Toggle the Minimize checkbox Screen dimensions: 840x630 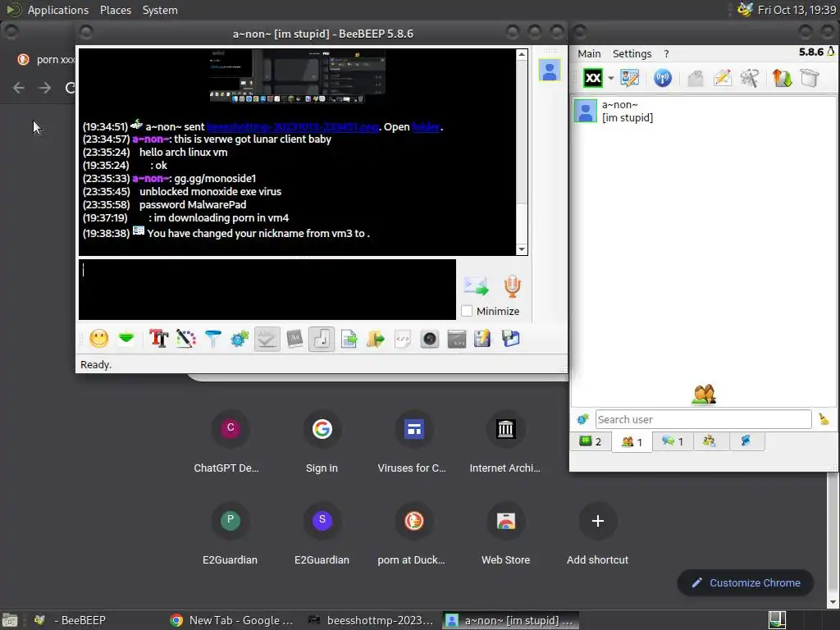tap(467, 311)
